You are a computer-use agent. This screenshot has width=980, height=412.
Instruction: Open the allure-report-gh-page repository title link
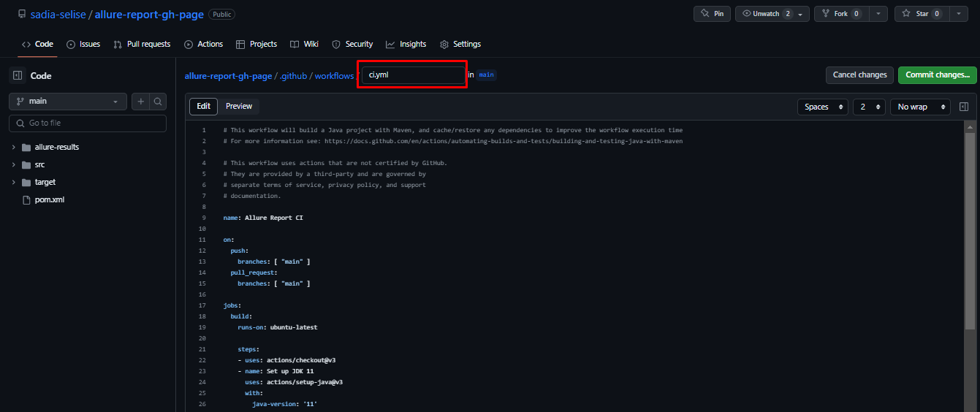tap(151, 15)
